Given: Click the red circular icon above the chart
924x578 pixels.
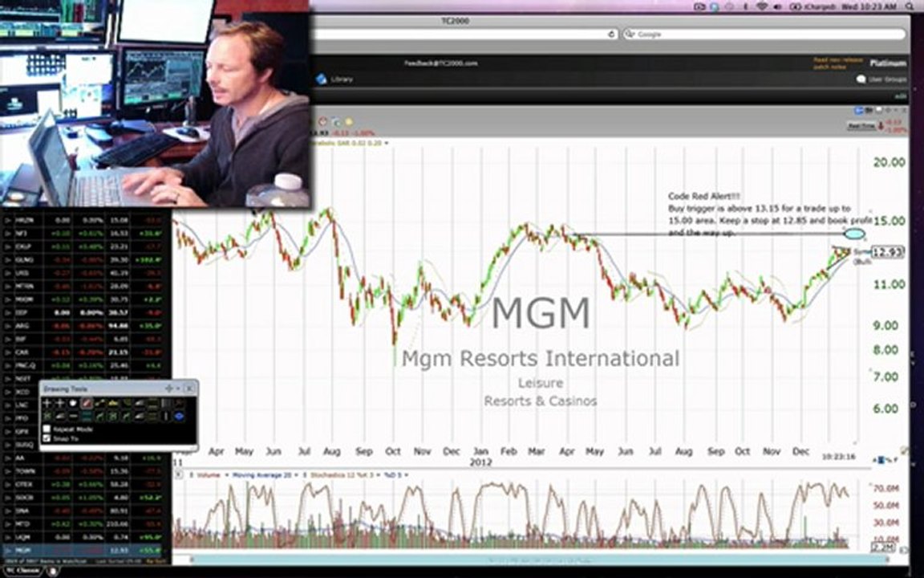Looking at the screenshot, I should tap(322, 122).
